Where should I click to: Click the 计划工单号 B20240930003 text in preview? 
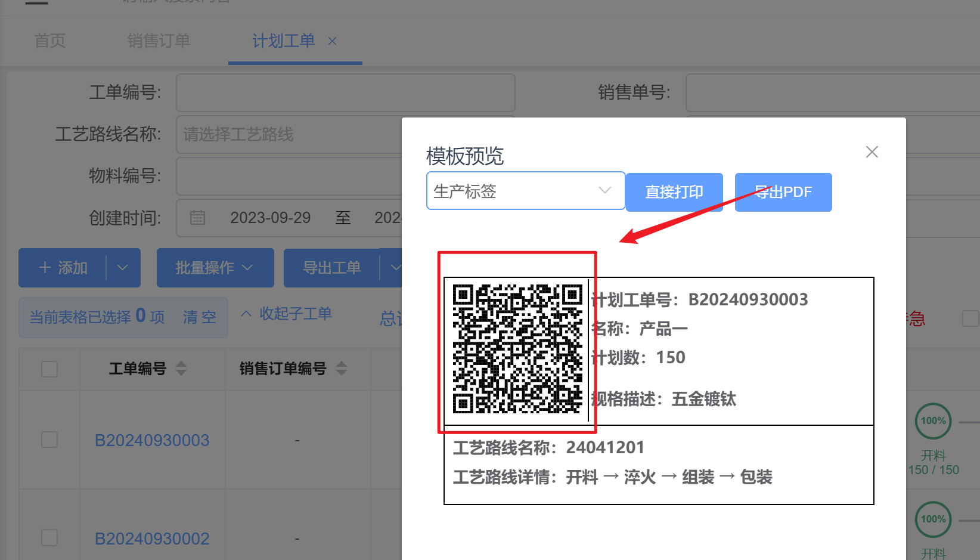point(700,299)
